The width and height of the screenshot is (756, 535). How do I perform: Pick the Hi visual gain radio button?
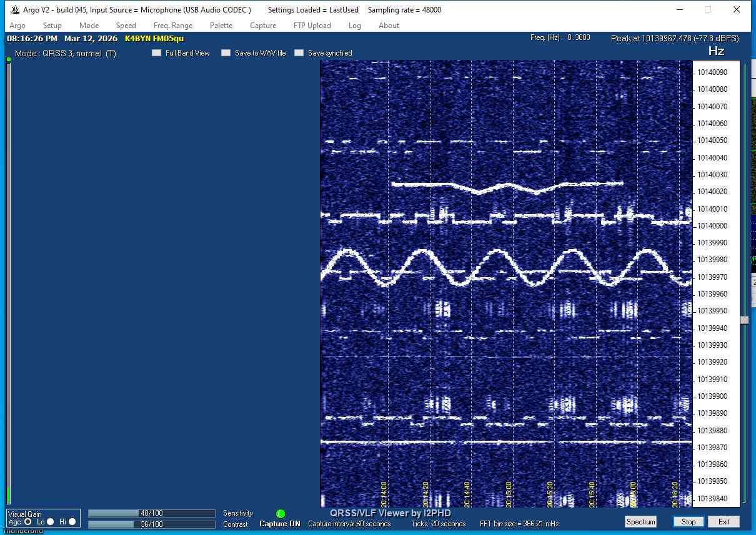pyautogui.click(x=72, y=522)
